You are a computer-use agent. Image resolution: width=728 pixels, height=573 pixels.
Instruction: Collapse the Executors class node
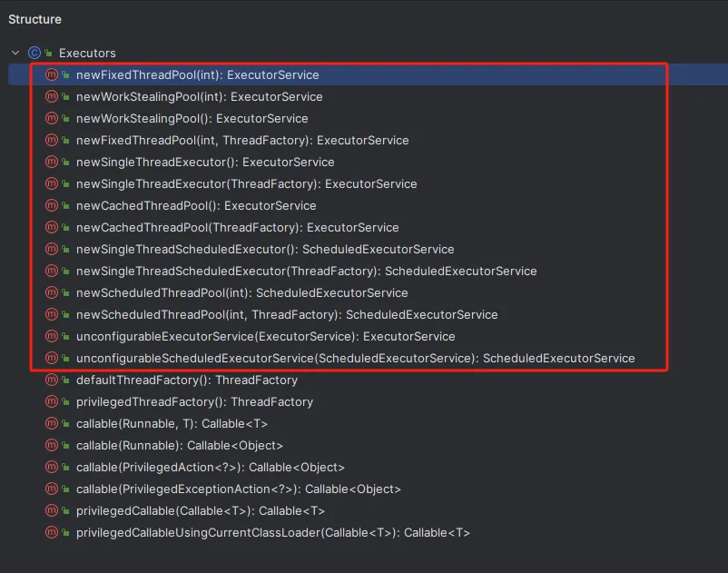pyautogui.click(x=15, y=53)
